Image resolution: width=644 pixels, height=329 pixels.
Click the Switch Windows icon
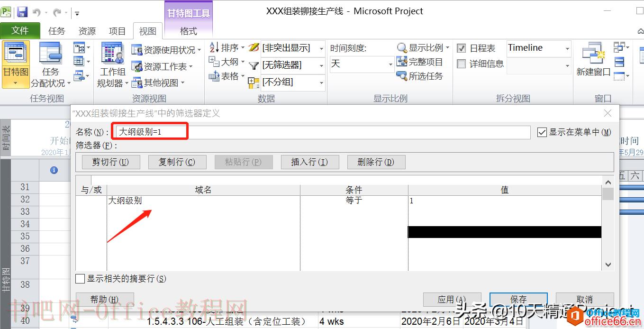tap(619, 47)
